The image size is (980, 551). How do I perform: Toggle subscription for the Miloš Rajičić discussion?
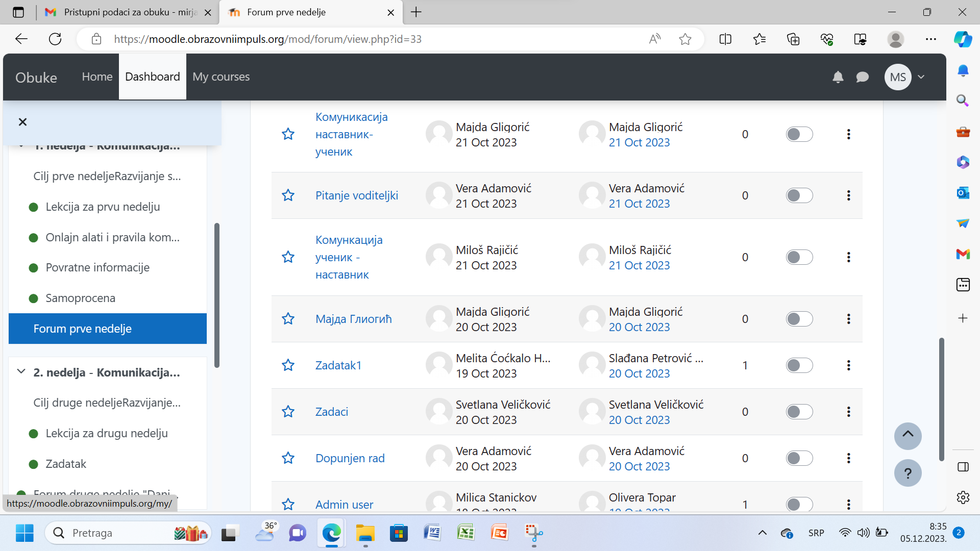(x=799, y=257)
